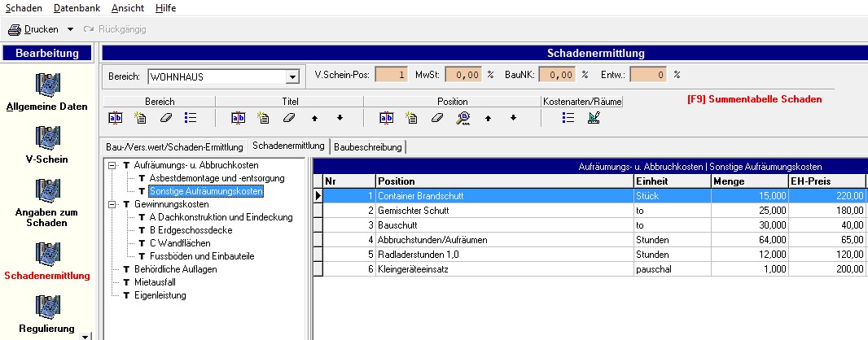Click the rename (ab) icon under Position
868x340 pixels.
387,117
